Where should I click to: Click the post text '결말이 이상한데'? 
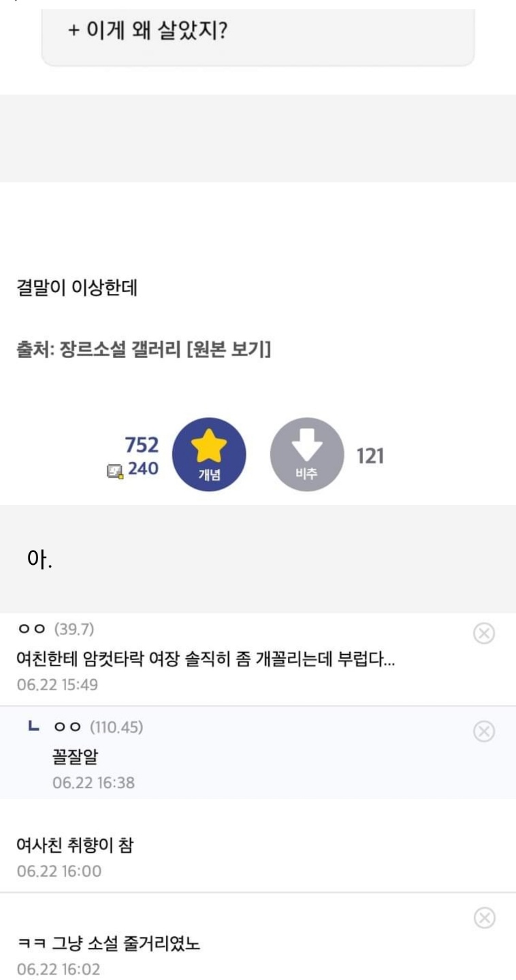pyautogui.click(x=77, y=288)
